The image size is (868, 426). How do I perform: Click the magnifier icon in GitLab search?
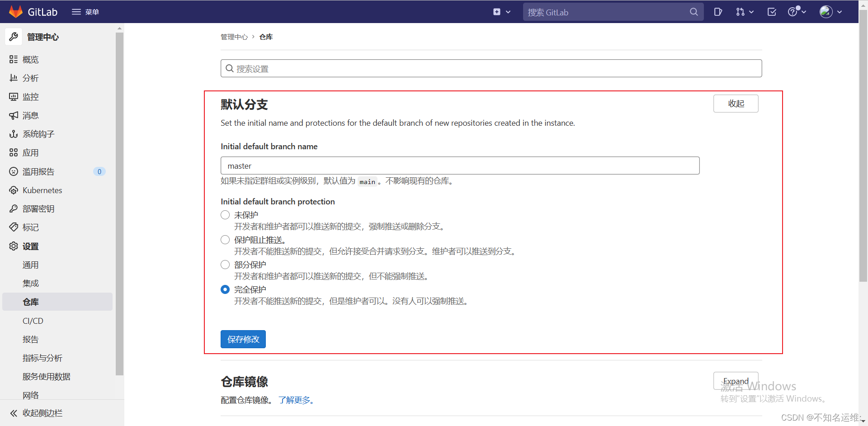(693, 12)
